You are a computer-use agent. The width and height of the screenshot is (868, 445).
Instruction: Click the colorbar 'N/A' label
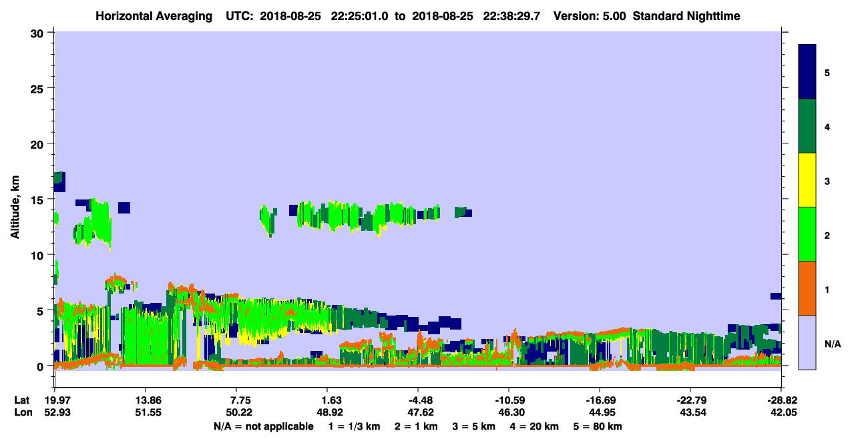click(x=832, y=344)
